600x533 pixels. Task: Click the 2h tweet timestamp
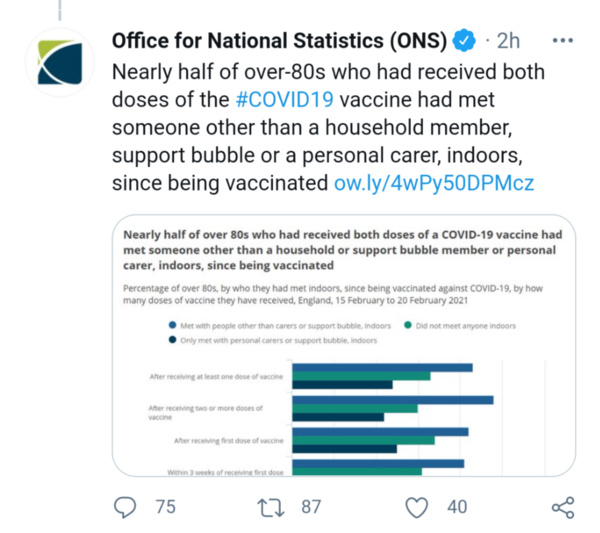tap(509, 41)
